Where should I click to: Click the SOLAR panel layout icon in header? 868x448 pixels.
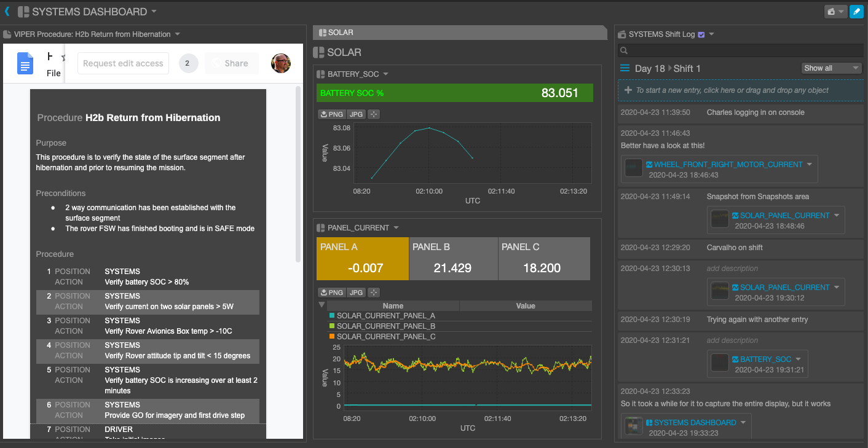click(320, 52)
